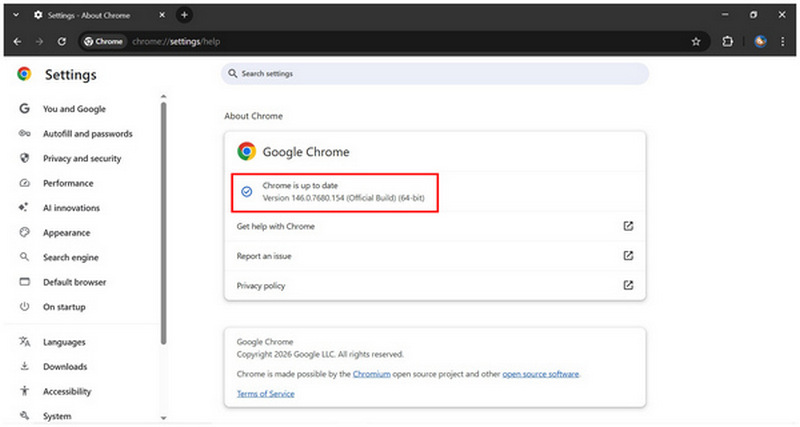Click the address bar URL
Image resolution: width=800 pixels, height=427 pixels.
[176, 42]
